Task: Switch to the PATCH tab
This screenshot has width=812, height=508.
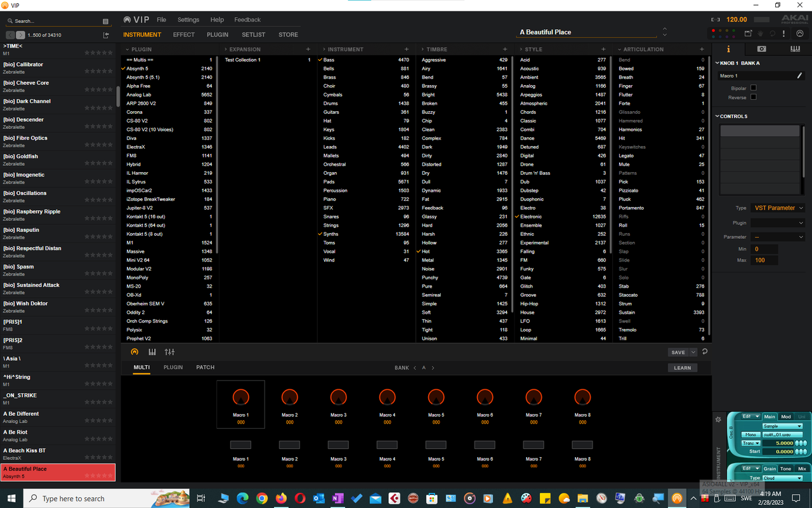Action: (x=205, y=367)
